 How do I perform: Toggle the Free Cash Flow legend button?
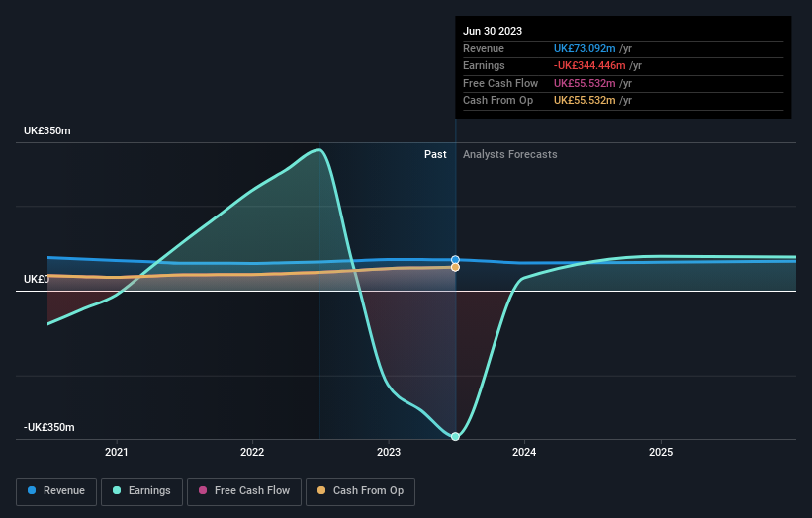[x=244, y=491]
